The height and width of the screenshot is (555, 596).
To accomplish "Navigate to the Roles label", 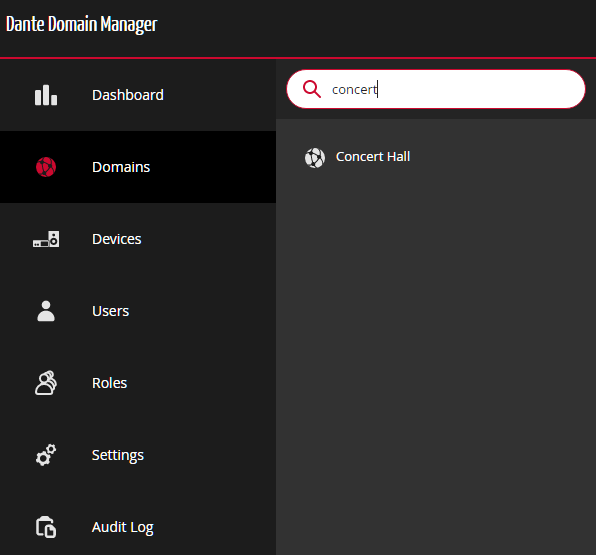I will pos(109,383).
